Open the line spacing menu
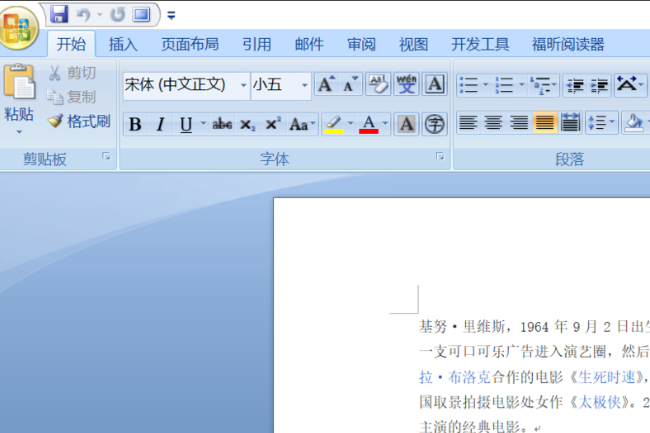This screenshot has width=650, height=433. coord(601,123)
